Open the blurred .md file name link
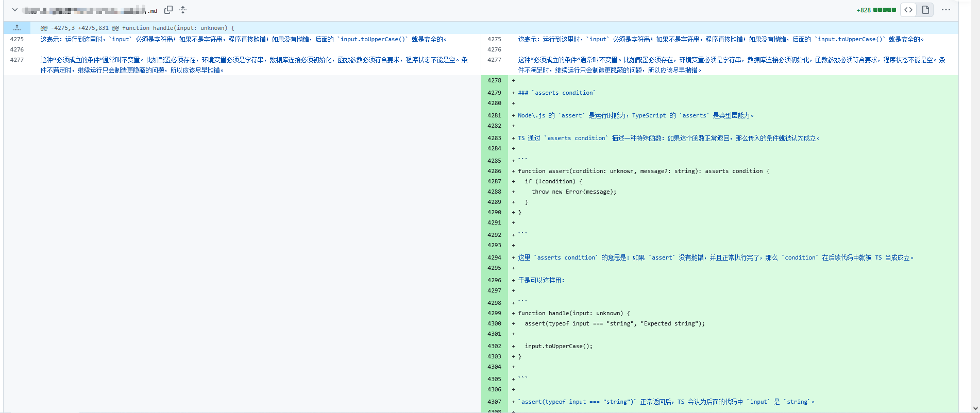Viewport: 980px width, 413px height. 90,10
